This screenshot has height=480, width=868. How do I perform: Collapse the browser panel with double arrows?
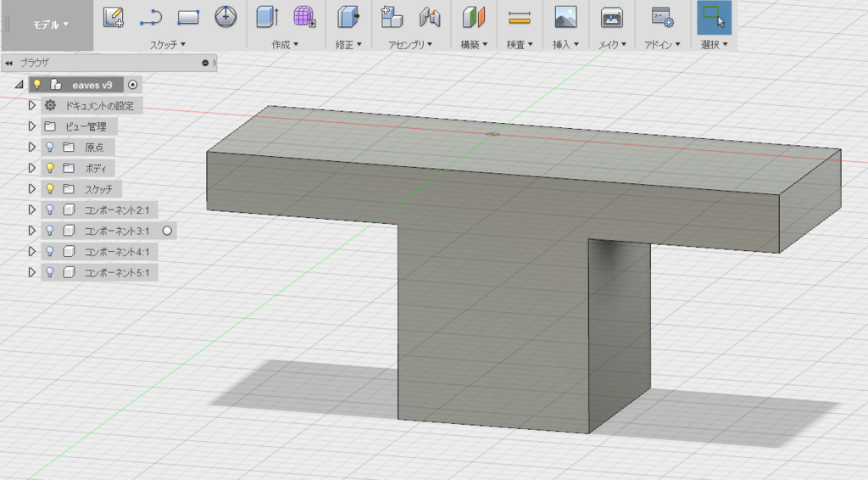[8, 63]
